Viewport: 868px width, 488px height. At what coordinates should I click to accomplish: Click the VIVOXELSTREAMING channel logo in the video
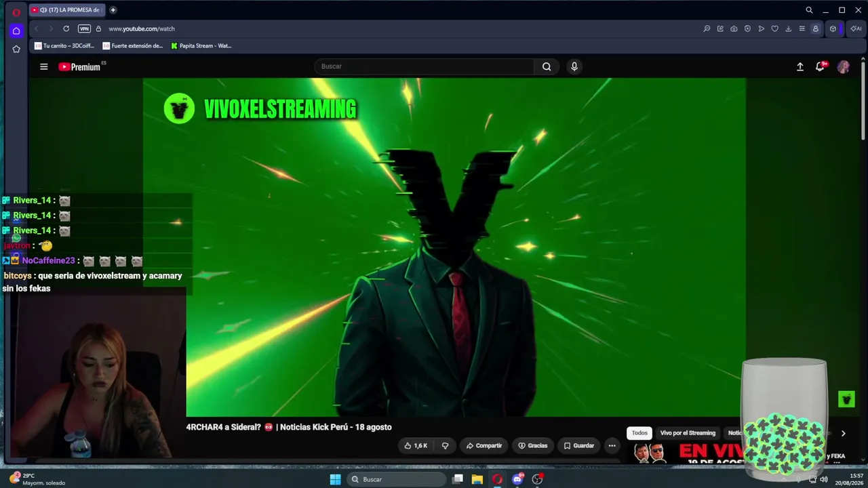179,108
